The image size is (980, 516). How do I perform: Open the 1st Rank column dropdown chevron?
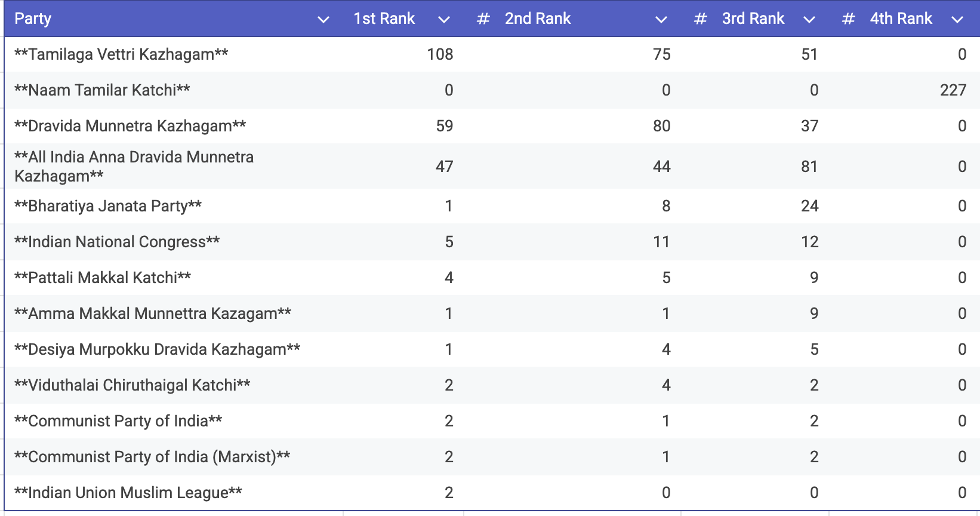click(444, 20)
